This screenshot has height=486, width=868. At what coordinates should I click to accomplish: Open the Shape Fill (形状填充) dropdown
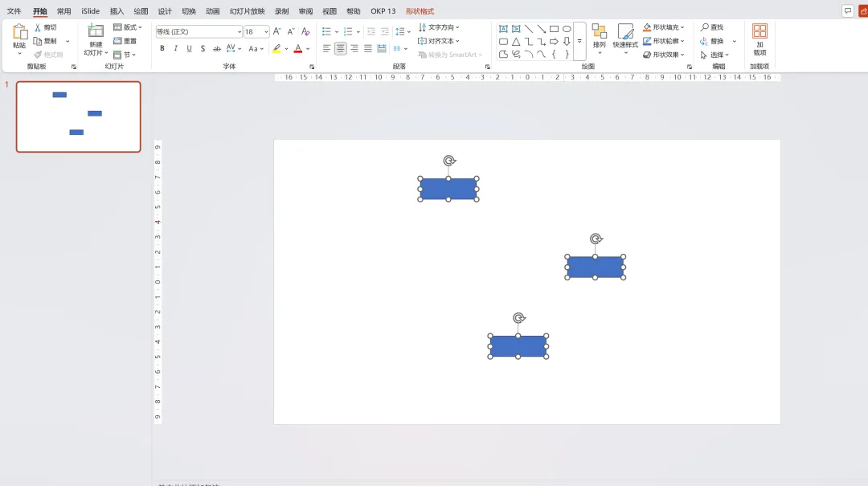tap(664, 27)
